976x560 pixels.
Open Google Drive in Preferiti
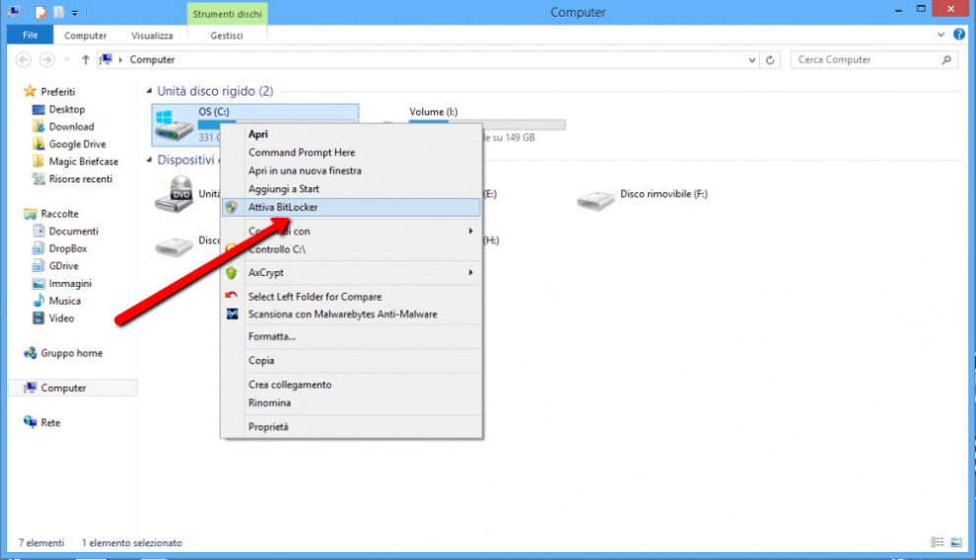click(77, 144)
